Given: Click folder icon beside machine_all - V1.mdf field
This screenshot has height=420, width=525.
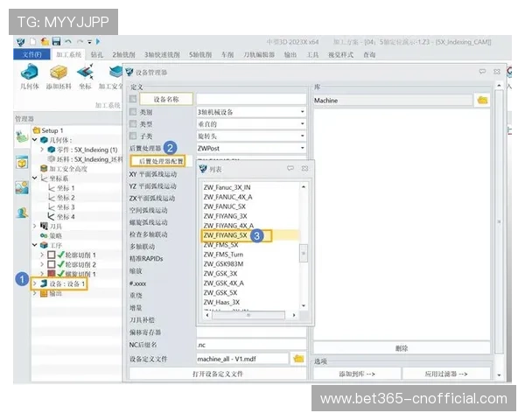Looking at the screenshot, I should (x=298, y=359).
